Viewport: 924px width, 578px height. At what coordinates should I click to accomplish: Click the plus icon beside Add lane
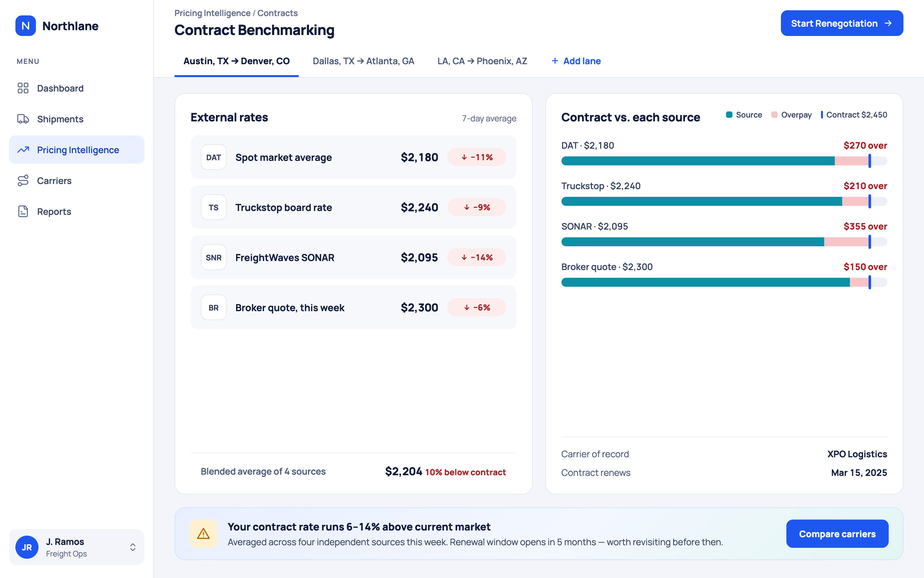[x=555, y=61]
